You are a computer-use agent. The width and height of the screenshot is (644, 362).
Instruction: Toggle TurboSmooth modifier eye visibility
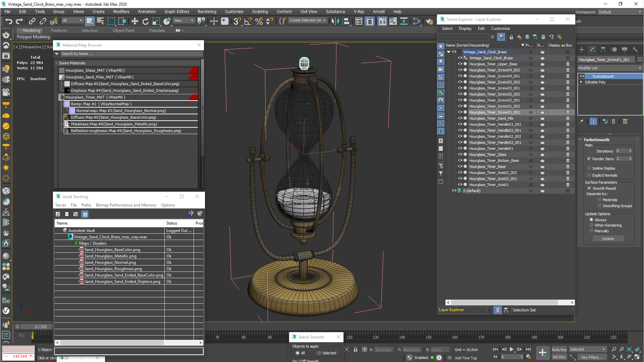point(582,76)
